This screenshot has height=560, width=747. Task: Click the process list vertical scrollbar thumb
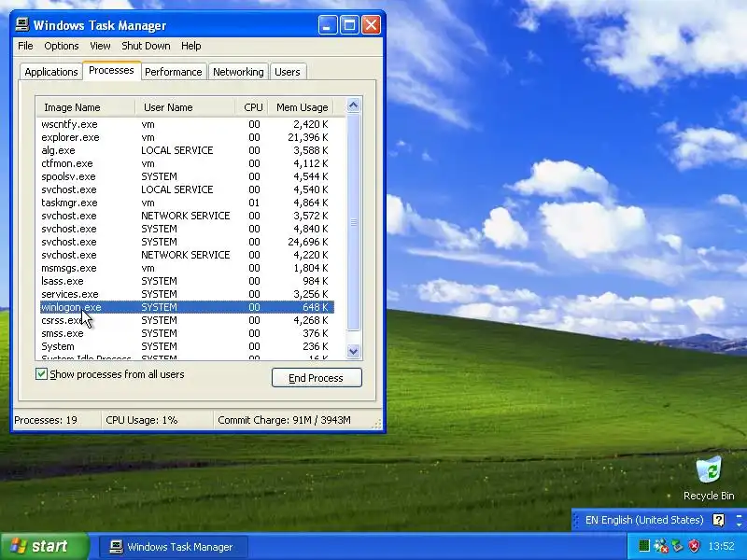[353, 222]
